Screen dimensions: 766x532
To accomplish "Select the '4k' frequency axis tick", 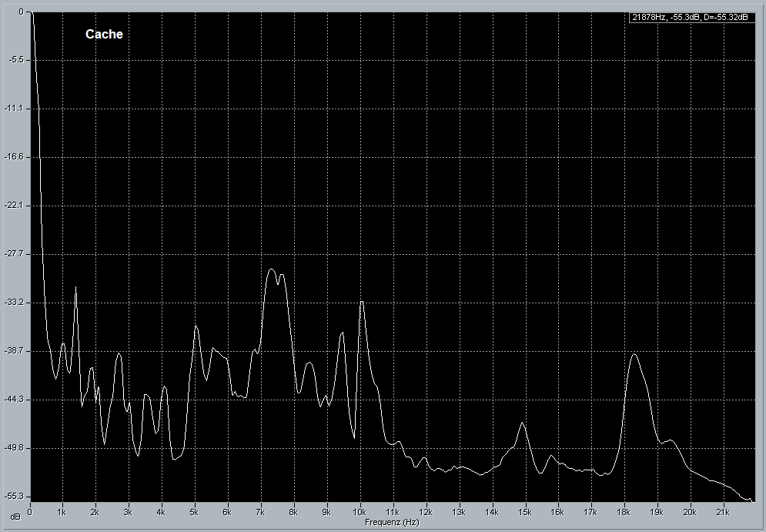I will (161, 513).
